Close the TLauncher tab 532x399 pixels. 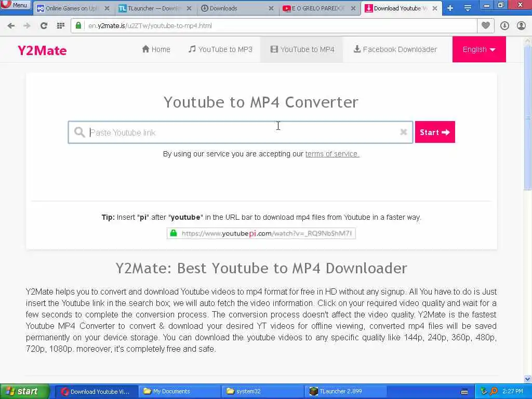click(189, 8)
